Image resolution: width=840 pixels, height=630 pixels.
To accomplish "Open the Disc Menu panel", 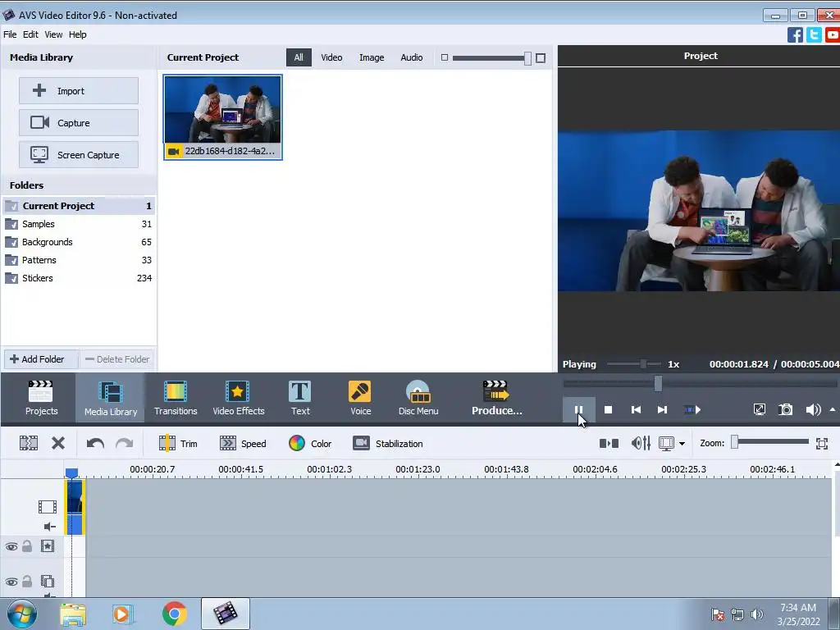I will [418, 398].
